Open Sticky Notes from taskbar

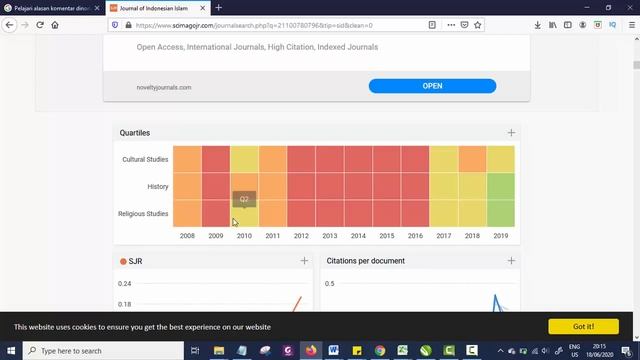357,351
